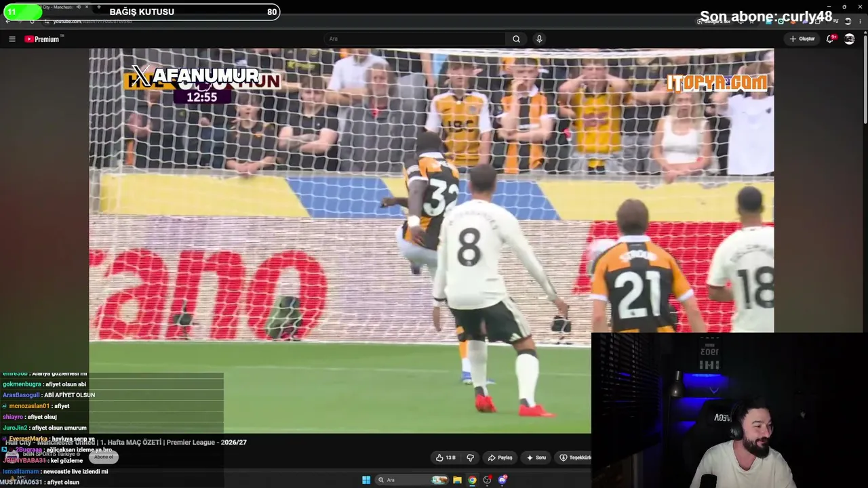This screenshot has height=488, width=868.
Task: Reload the page in Chrome
Action: pos(31,21)
